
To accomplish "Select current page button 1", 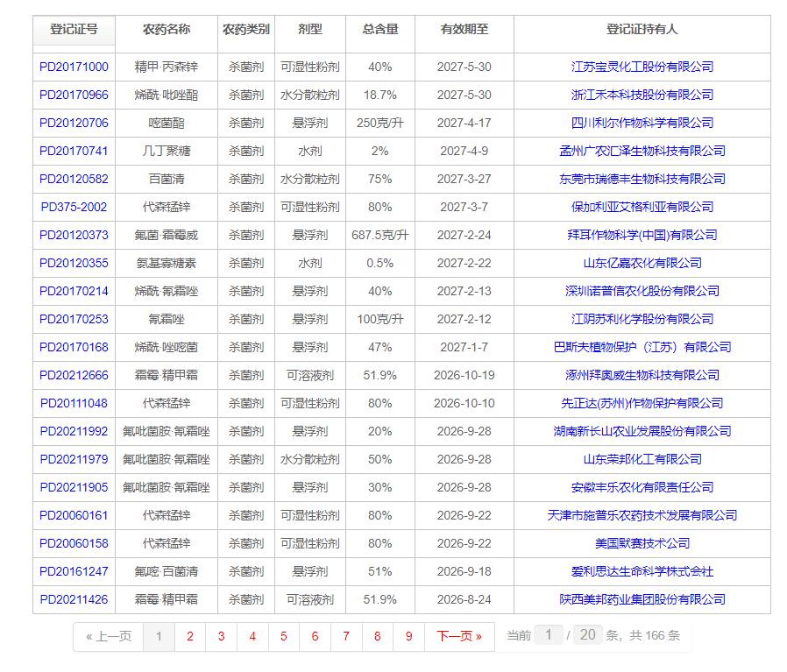I will 160,637.
